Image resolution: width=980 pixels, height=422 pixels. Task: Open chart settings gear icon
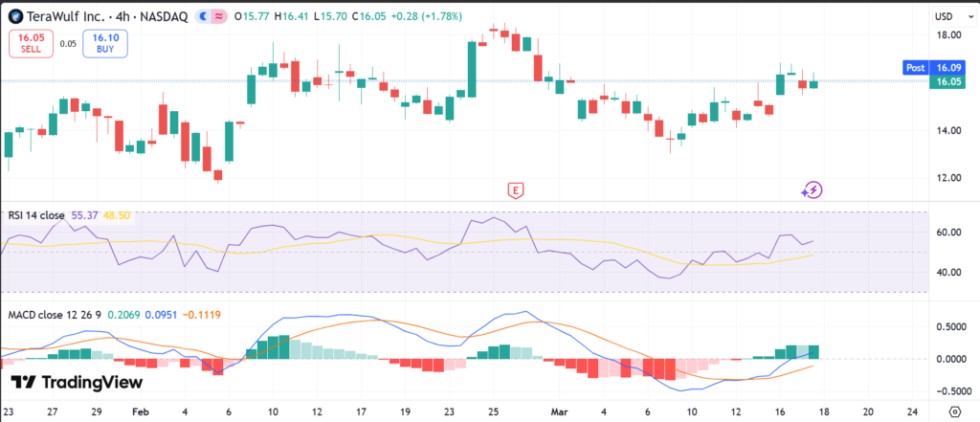point(954,412)
